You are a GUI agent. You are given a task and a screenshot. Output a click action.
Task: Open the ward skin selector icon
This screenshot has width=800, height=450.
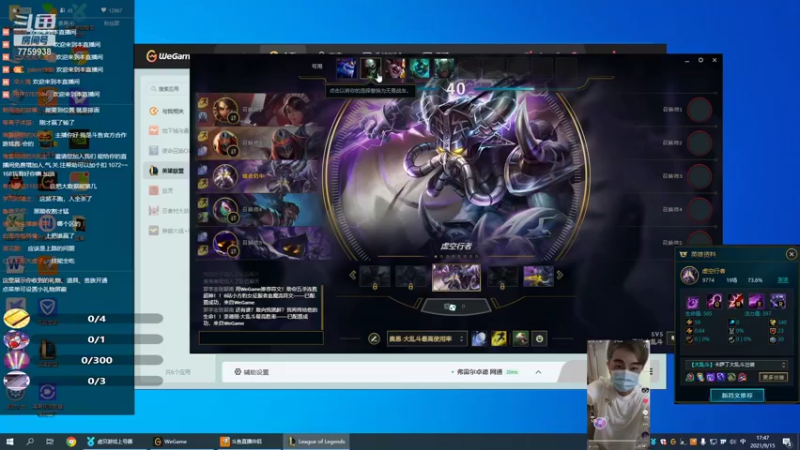click(520, 339)
